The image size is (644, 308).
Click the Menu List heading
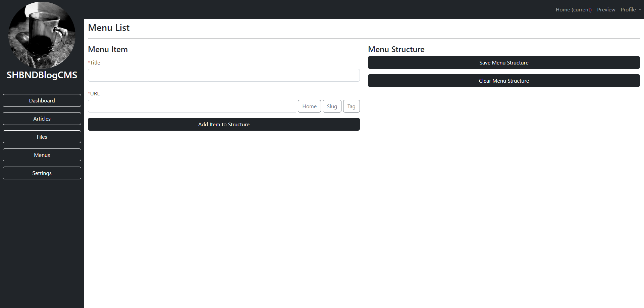(x=109, y=28)
